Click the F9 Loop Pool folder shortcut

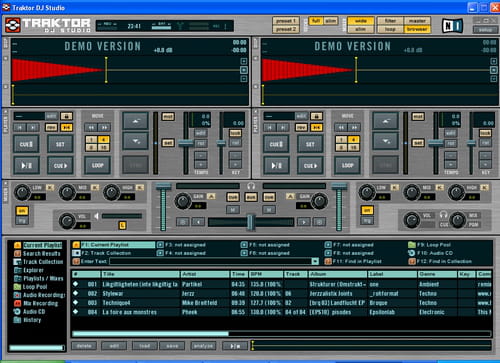point(411,245)
